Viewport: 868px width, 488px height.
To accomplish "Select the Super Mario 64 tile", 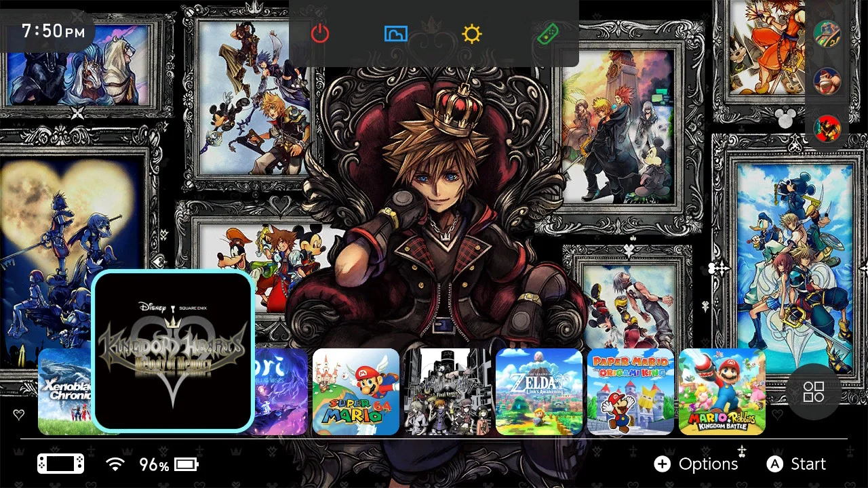I will (x=356, y=392).
